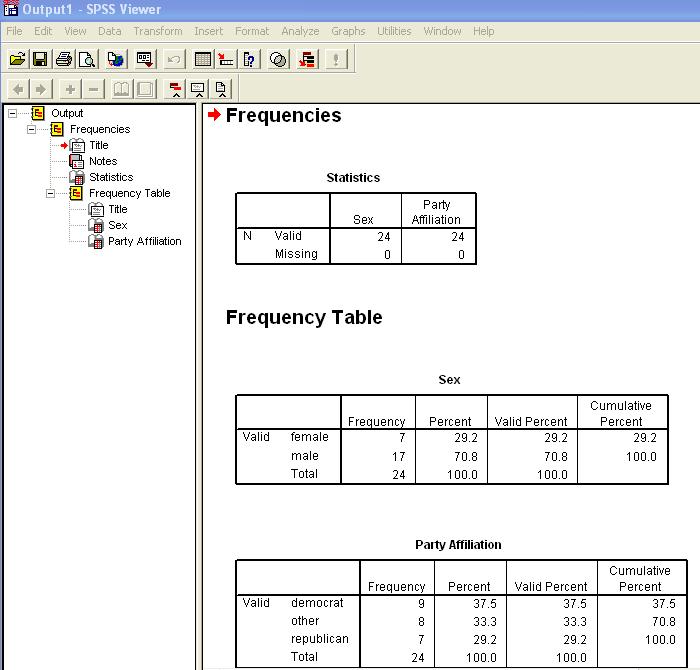
Task: Click the 'other' row label
Action: 305,621
